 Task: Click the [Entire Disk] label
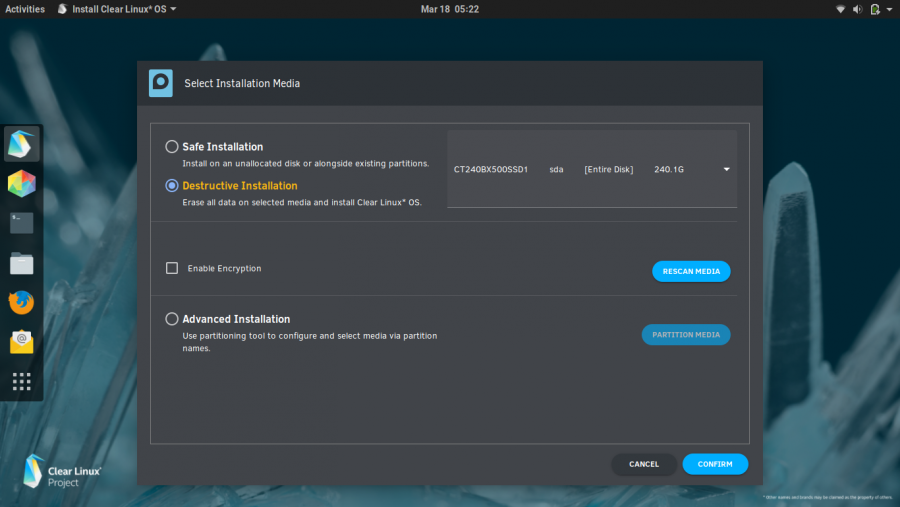coord(608,169)
